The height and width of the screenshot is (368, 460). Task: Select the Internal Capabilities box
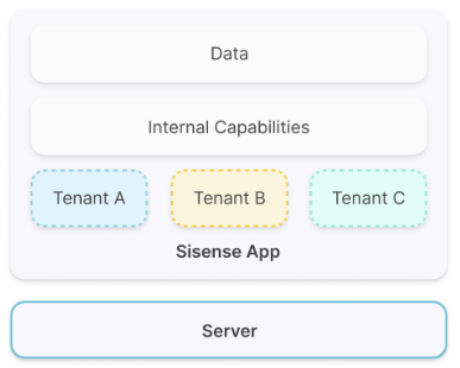(229, 126)
